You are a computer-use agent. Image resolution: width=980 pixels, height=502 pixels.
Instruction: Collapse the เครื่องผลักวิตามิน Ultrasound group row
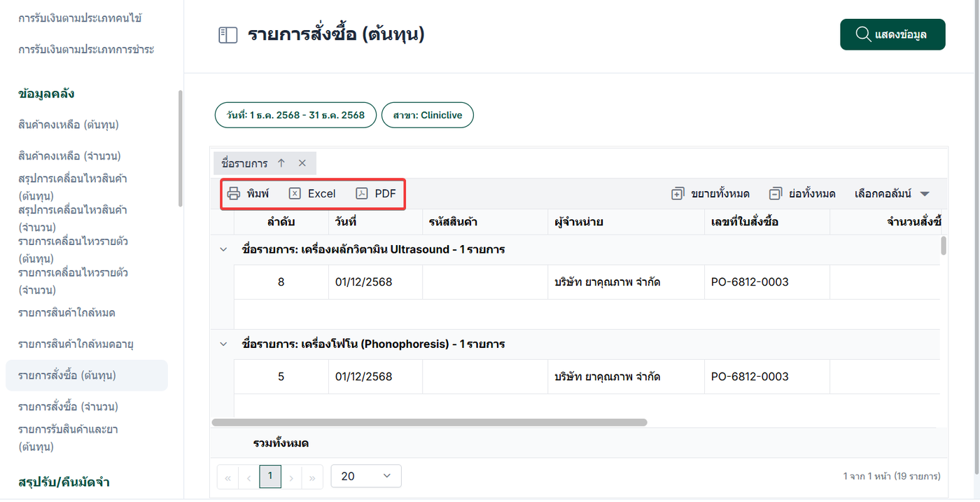pyautogui.click(x=223, y=249)
